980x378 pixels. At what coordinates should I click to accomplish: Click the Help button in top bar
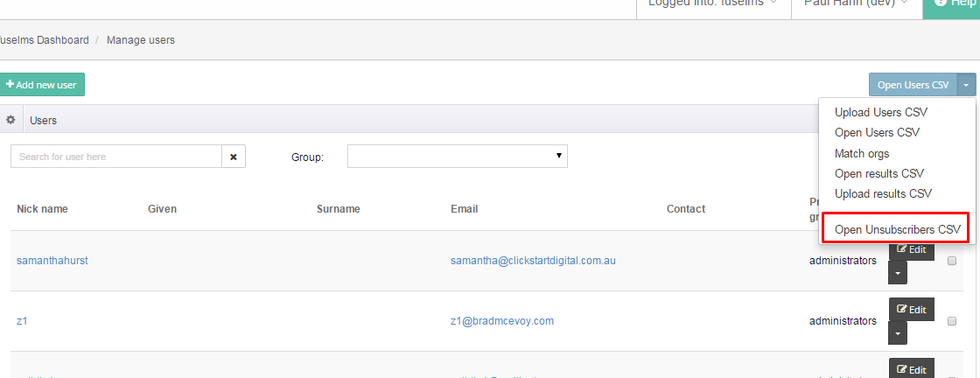tap(952, 3)
